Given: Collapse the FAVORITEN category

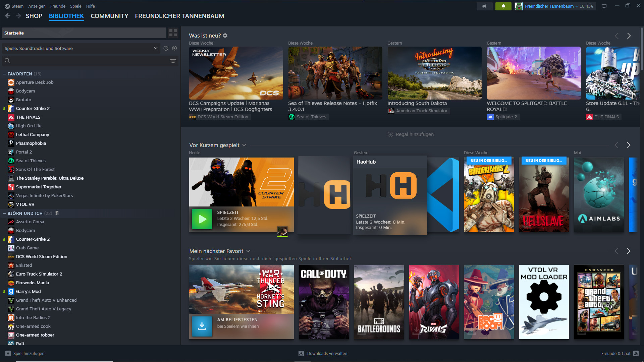Looking at the screenshot, I should (x=4, y=74).
